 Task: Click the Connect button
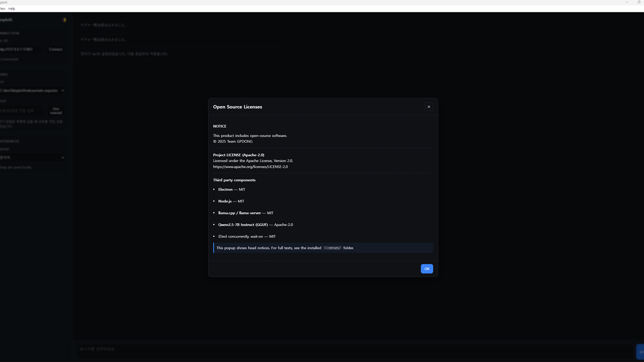pos(55,49)
